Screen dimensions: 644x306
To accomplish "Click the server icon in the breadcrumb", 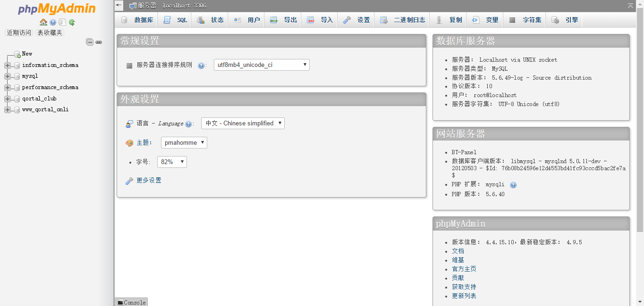I will click(x=133, y=6).
